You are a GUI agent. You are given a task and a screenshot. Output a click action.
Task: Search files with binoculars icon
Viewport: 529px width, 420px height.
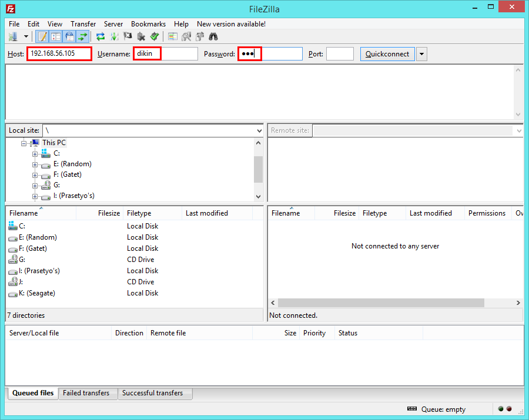pos(213,36)
